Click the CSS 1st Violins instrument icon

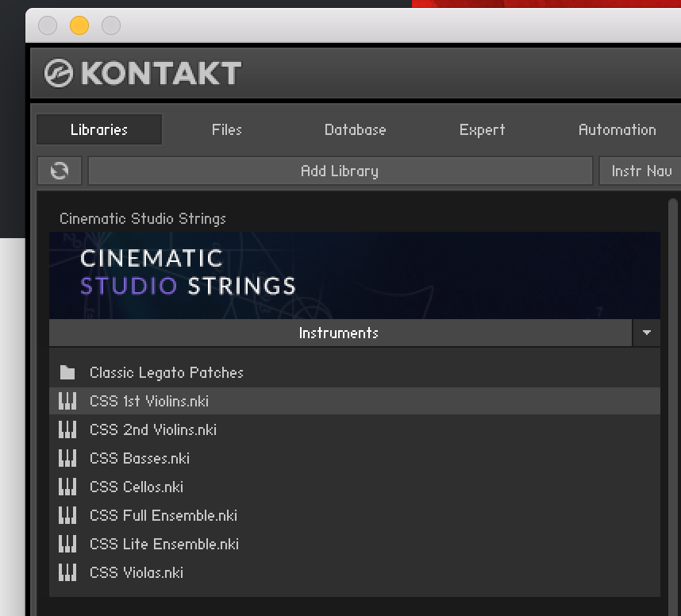(67, 401)
